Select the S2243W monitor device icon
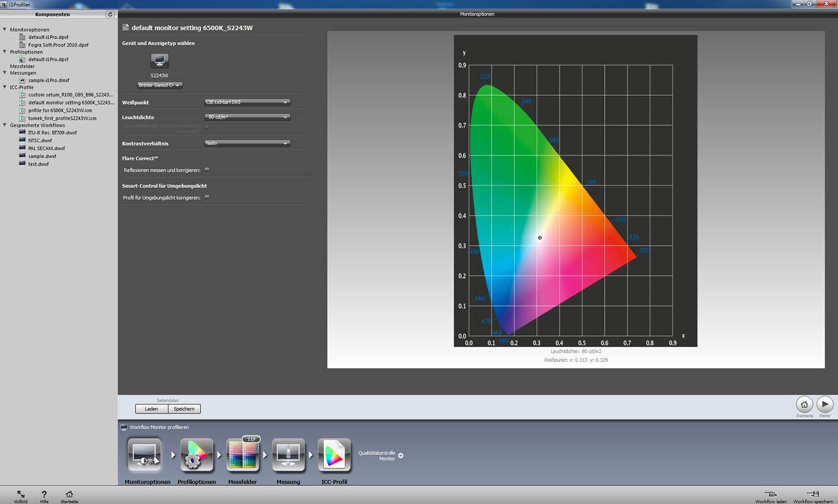838x504 pixels. 159,61
